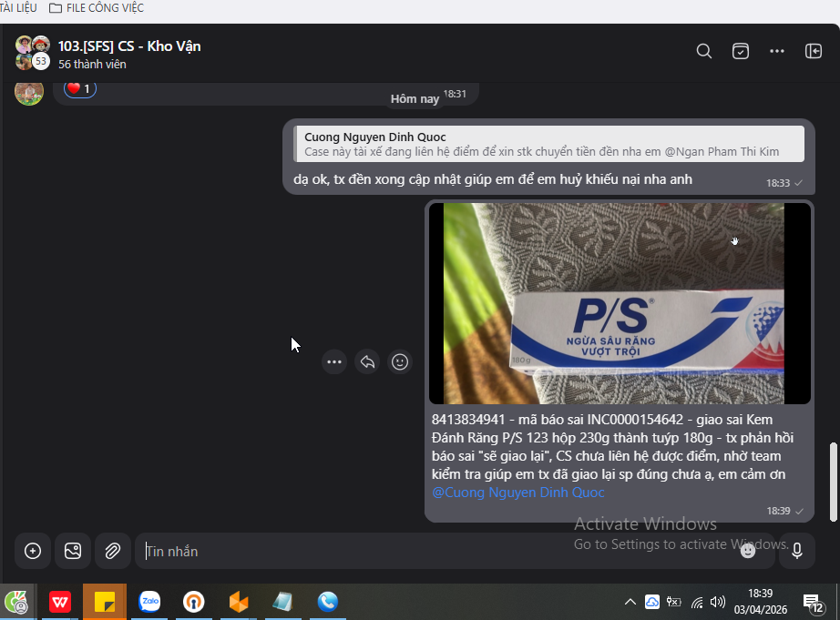The image size is (840, 620).
Task: Open the battery status tray icon
Action: pos(674,602)
